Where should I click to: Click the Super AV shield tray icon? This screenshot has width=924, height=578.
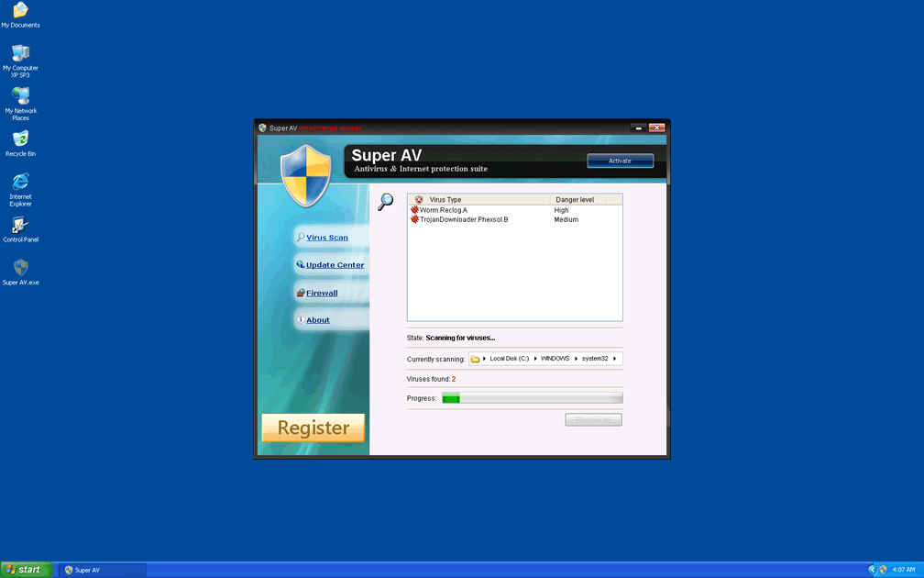(x=883, y=570)
